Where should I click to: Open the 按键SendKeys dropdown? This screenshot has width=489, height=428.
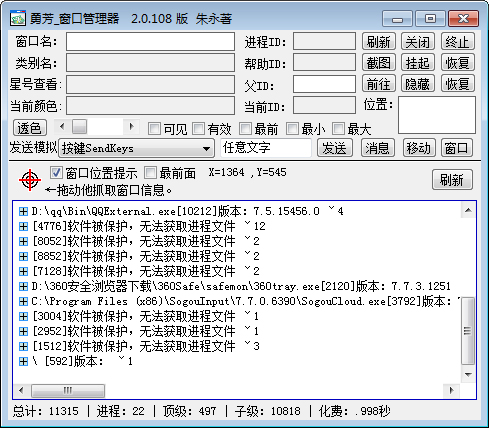[136, 148]
